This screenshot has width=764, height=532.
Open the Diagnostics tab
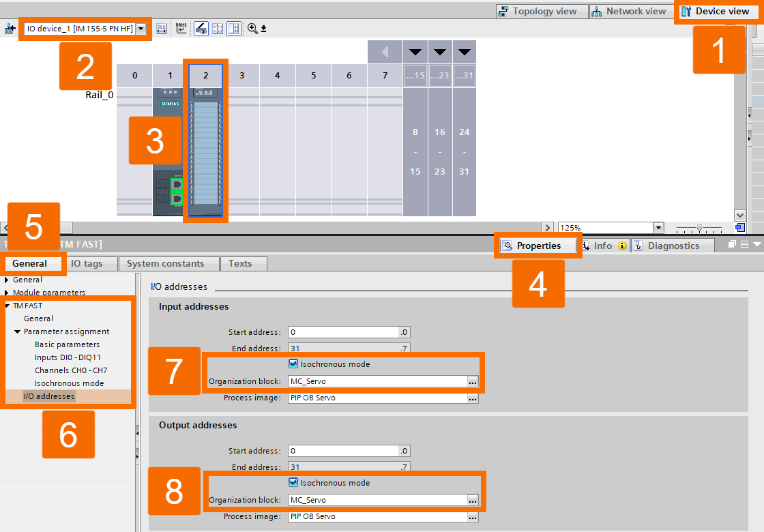(x=673, y=246)
